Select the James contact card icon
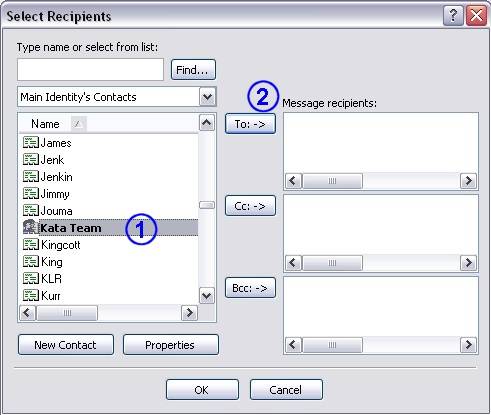This screenshot has width=491, height=415. point(31,143)
